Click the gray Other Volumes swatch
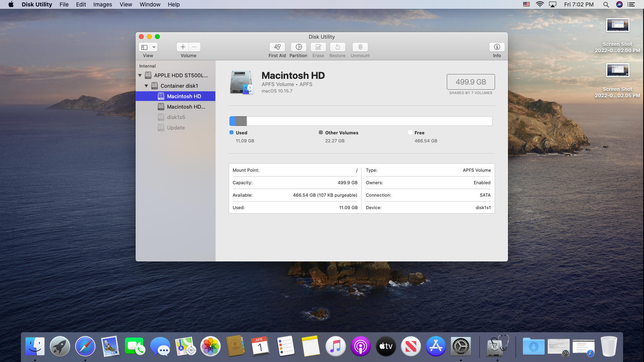 pyautogui.click(x=321, y=132)
